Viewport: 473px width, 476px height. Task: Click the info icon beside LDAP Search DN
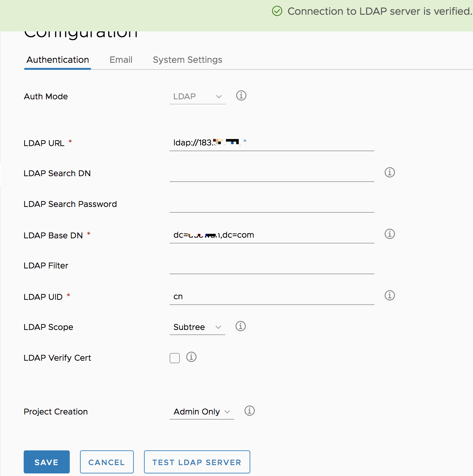click(x=389, y=172)
